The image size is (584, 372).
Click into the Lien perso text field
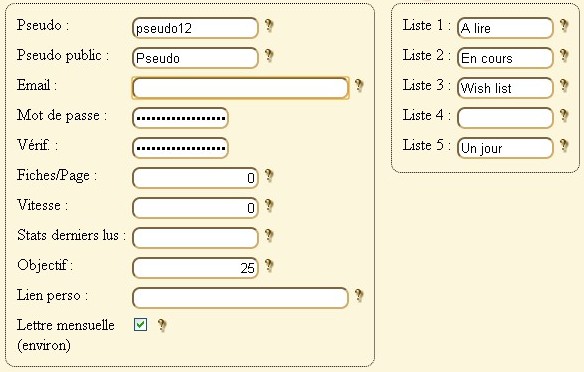tap(240, 298)
